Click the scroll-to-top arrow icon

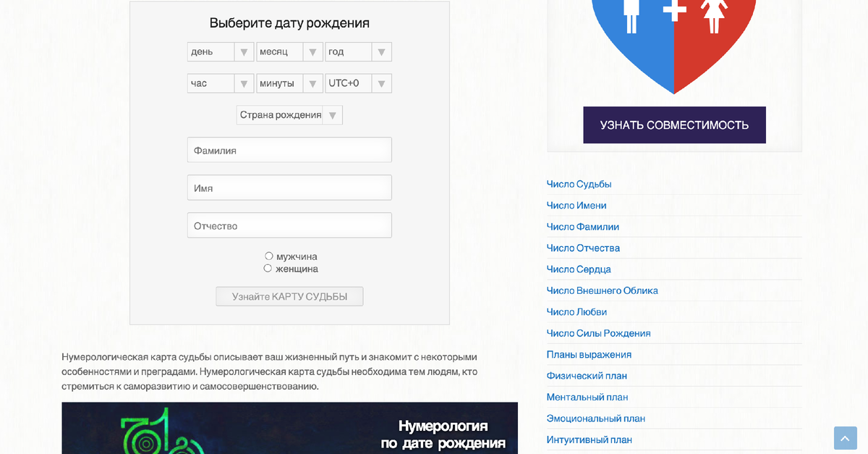(846, 438)
